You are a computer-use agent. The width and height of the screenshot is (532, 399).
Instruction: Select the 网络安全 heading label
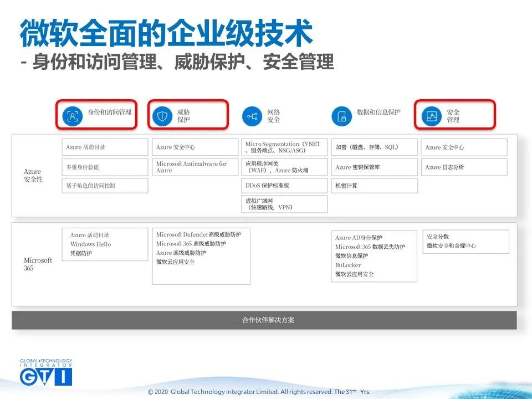pyautogui.click(x=274, y=116)
